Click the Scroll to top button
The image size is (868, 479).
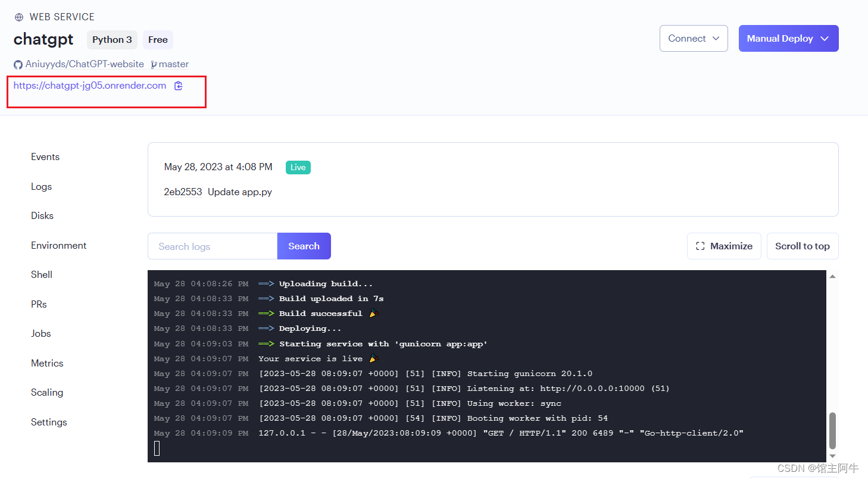click(x=803, y=246)
